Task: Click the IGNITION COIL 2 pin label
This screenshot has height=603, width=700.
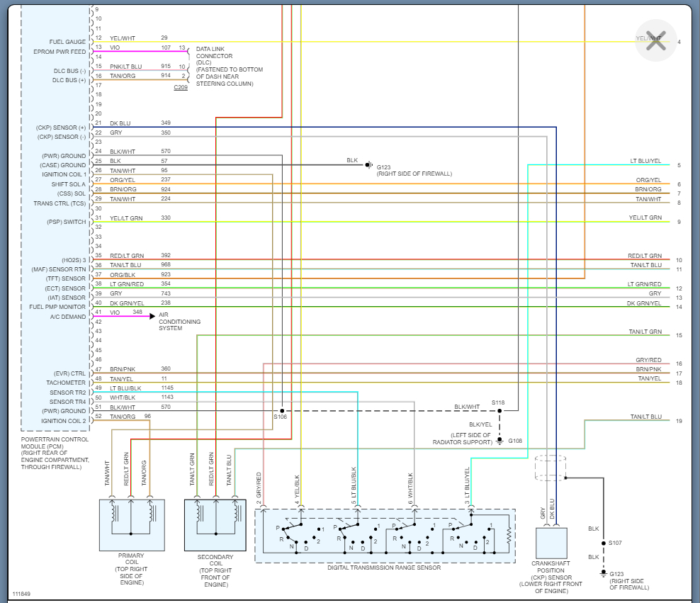Action: click(63, 421)
